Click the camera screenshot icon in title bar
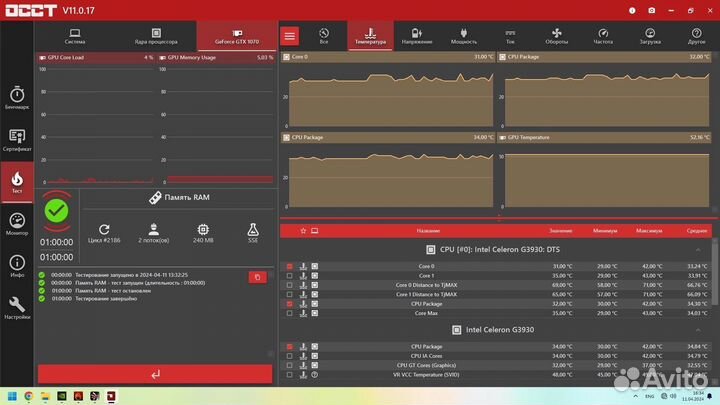Screen dimensions: 720x405 pyautogui.click(x=652, y=11)
